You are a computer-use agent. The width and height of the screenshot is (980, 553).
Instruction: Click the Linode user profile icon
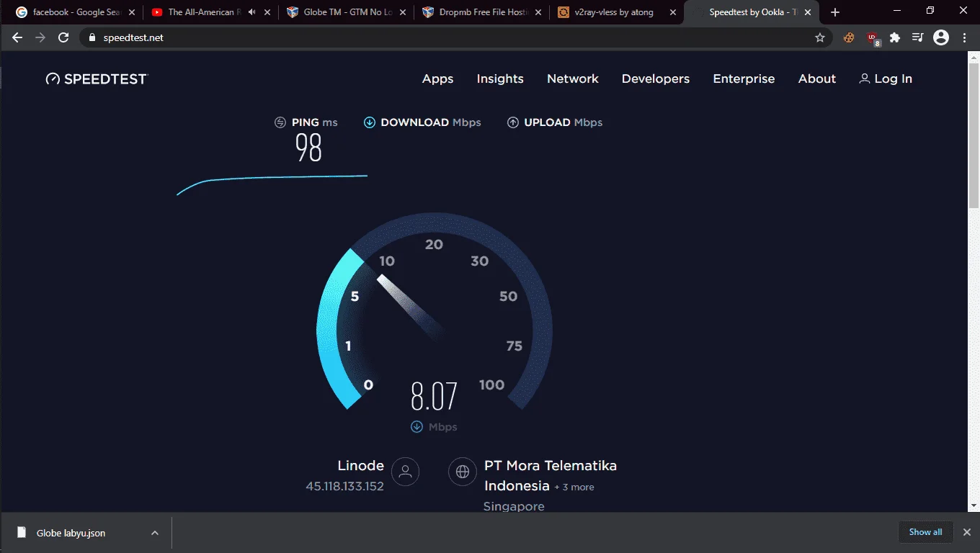(x=406, y=472)
